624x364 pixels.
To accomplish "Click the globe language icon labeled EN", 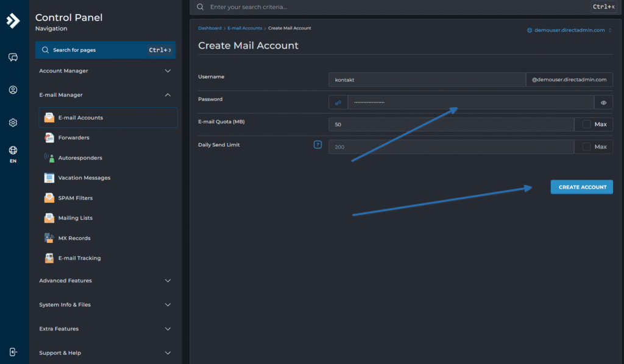I will 13,151.
